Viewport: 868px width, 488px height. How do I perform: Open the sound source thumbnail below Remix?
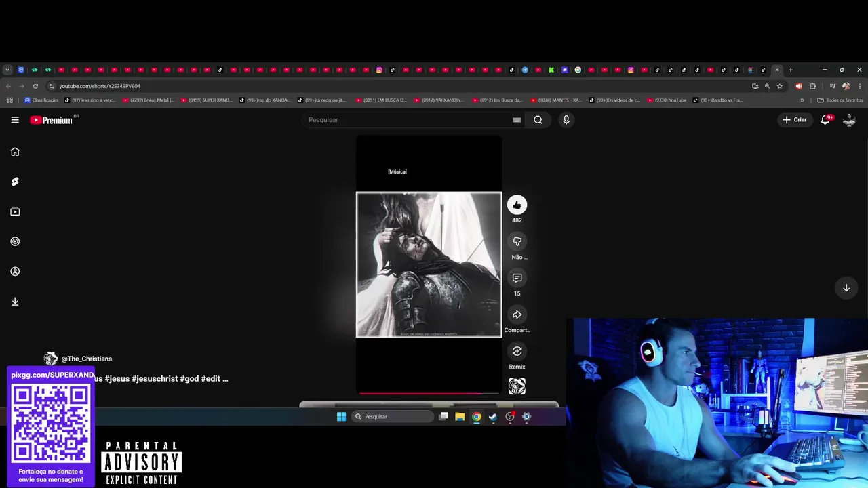[517, 386]
